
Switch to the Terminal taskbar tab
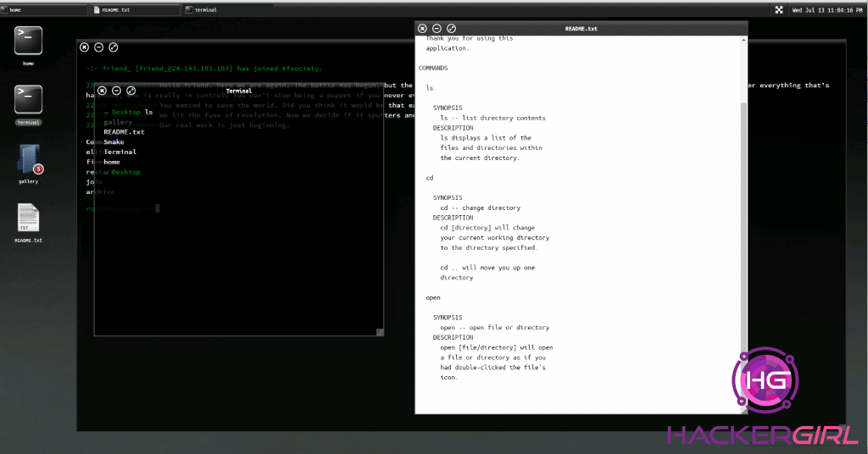pos(227,10)
